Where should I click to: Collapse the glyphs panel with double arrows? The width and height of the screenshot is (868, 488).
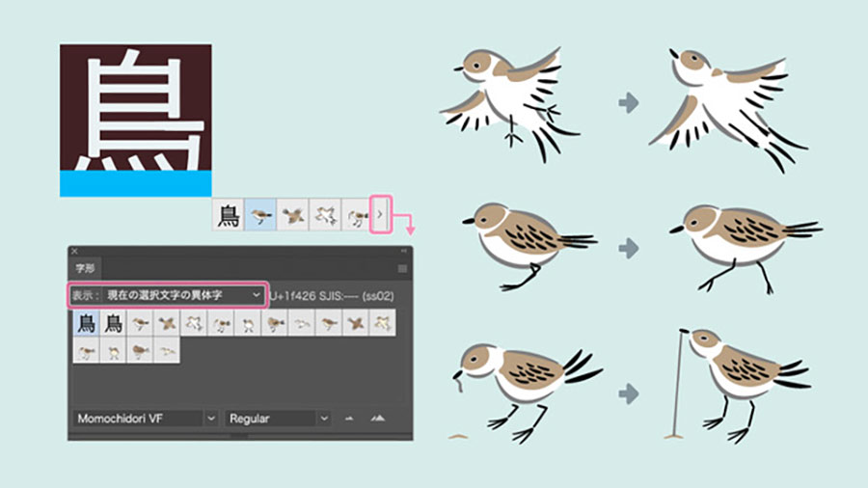pyautogui.click(x=404, y=251)
